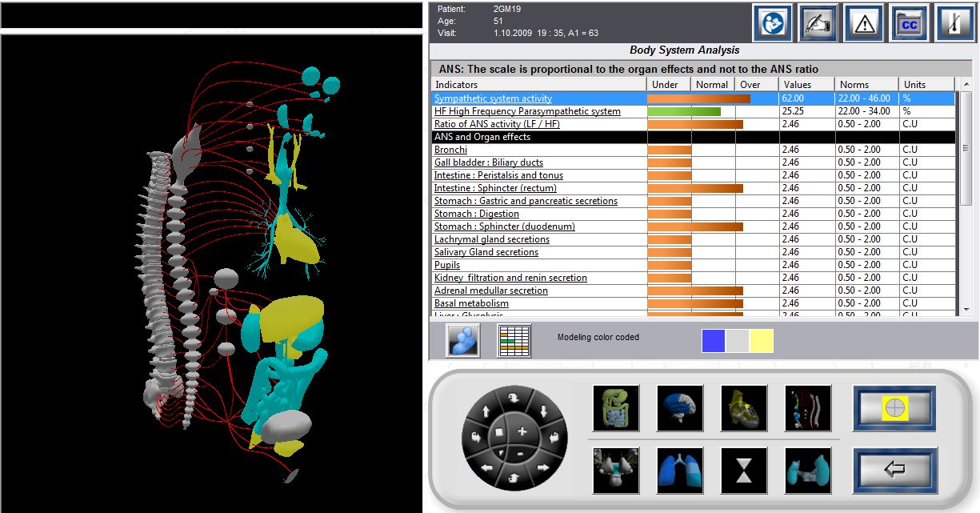Click the hand-writing signature icon
The height and width of the screenshot is (513, 980).
click(x=818, y=23)
